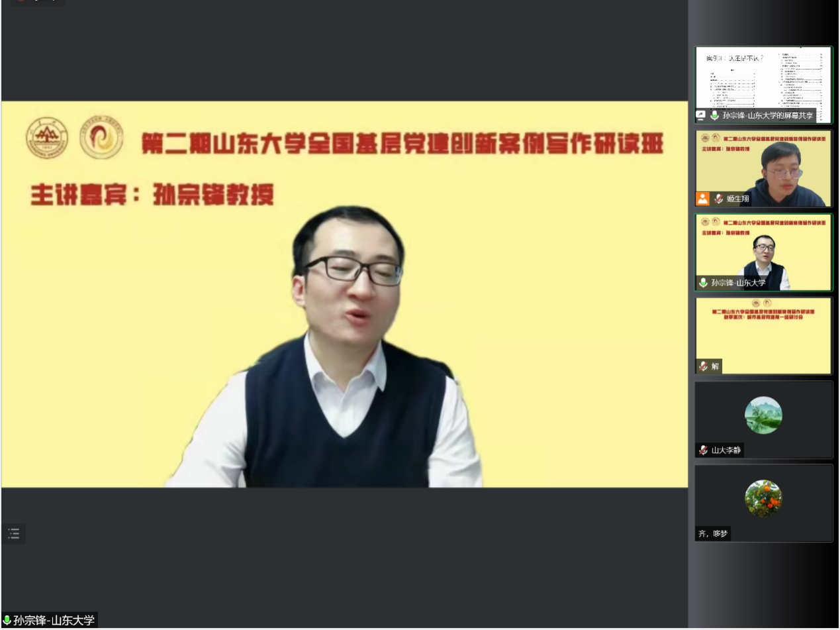Click the orange-fruit avatar of 齐，哆梦
Viewport: 840px width, 630px height.
tap(763, 499)
